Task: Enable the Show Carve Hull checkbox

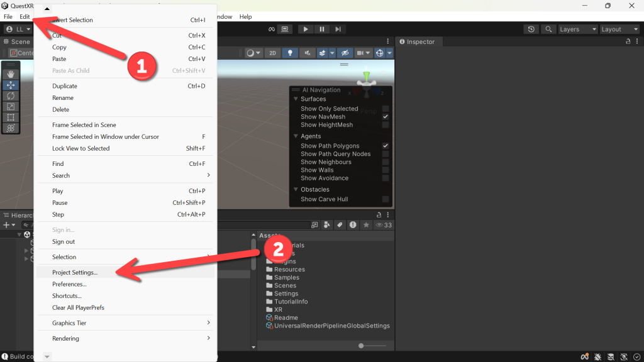Action: pos(386,199)
